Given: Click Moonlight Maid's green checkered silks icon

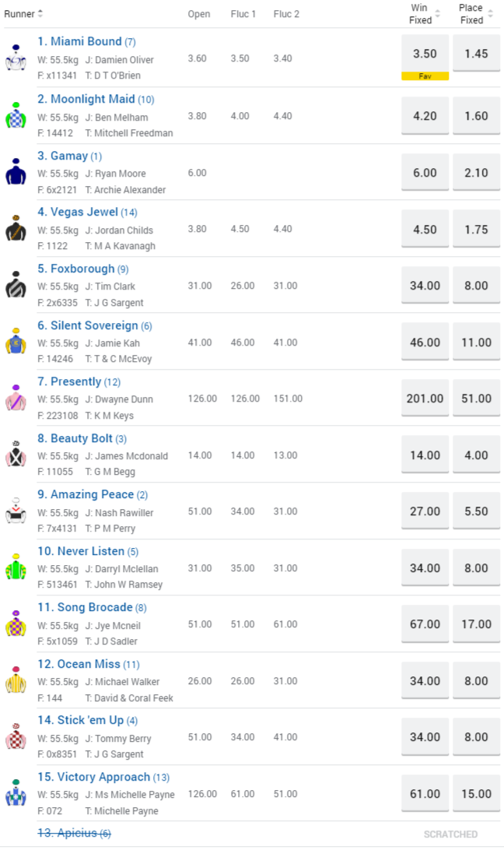Looking at the screenshot, I should tap(16, 115).
